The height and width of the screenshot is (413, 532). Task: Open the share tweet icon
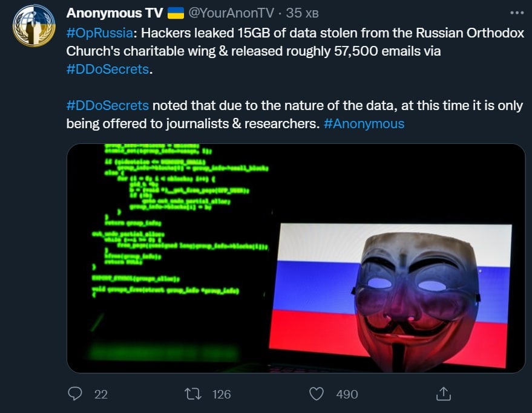pyautogui.click(x=443, y=394)
